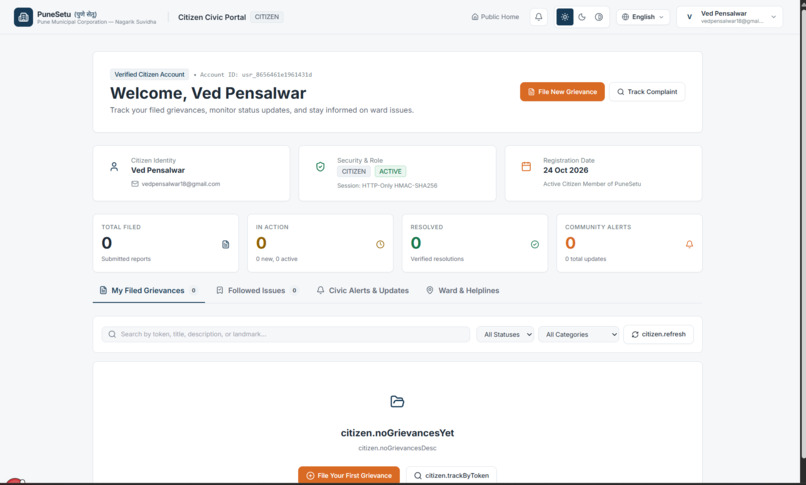Go to Public Home link
Image resolution: width=806 pixels, height=485 pixels.
click(496, 17)
